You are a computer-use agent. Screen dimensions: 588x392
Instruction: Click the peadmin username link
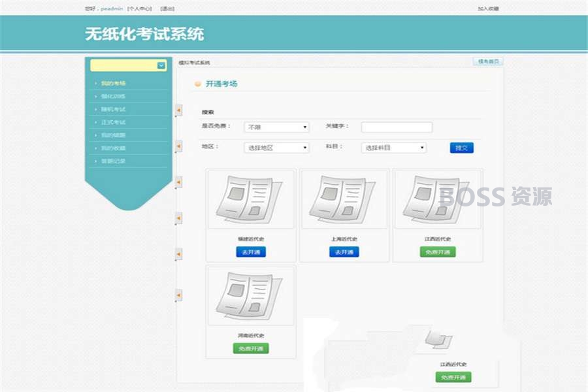point(112,8)
